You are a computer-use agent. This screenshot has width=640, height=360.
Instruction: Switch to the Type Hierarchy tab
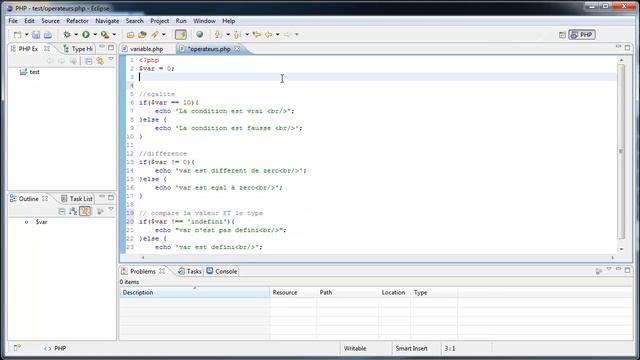(x=78, y=49)
